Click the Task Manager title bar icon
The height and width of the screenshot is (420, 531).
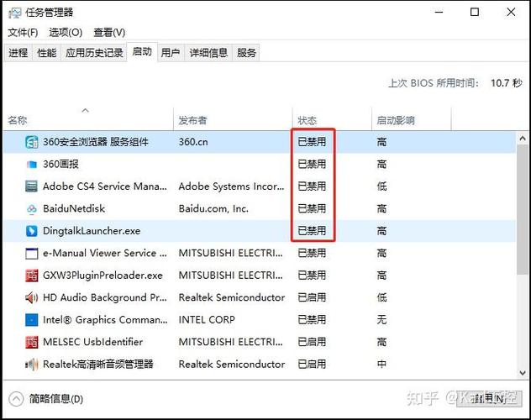tap(15, 13)
